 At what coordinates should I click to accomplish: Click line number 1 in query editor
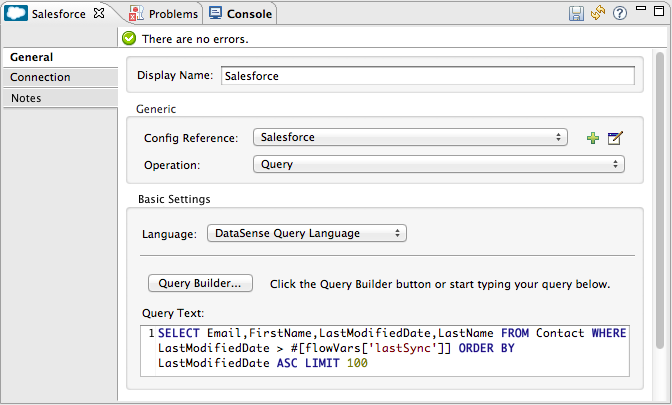(151, 333)
